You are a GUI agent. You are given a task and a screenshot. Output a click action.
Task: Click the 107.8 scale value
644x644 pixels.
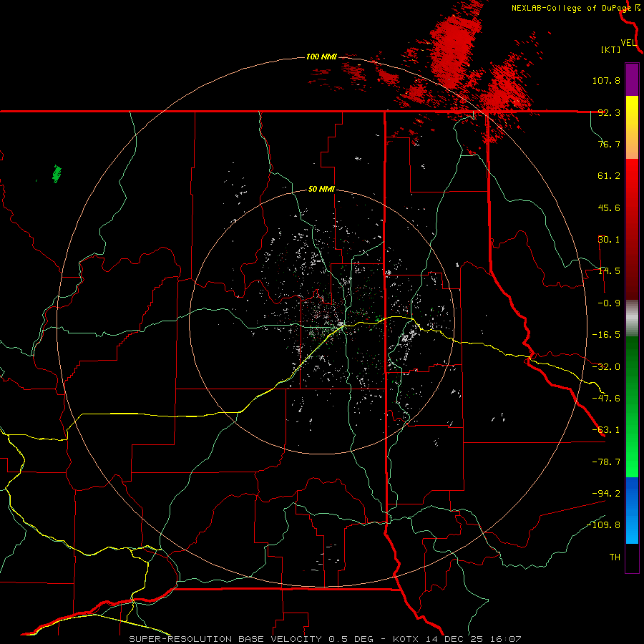point(606,80)
